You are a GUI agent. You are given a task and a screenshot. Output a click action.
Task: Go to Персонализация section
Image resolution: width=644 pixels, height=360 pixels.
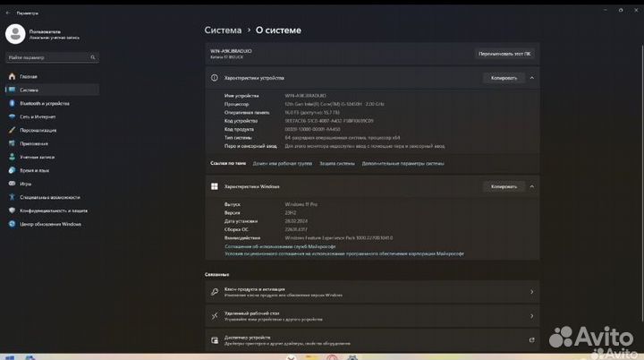pos(38,130)
